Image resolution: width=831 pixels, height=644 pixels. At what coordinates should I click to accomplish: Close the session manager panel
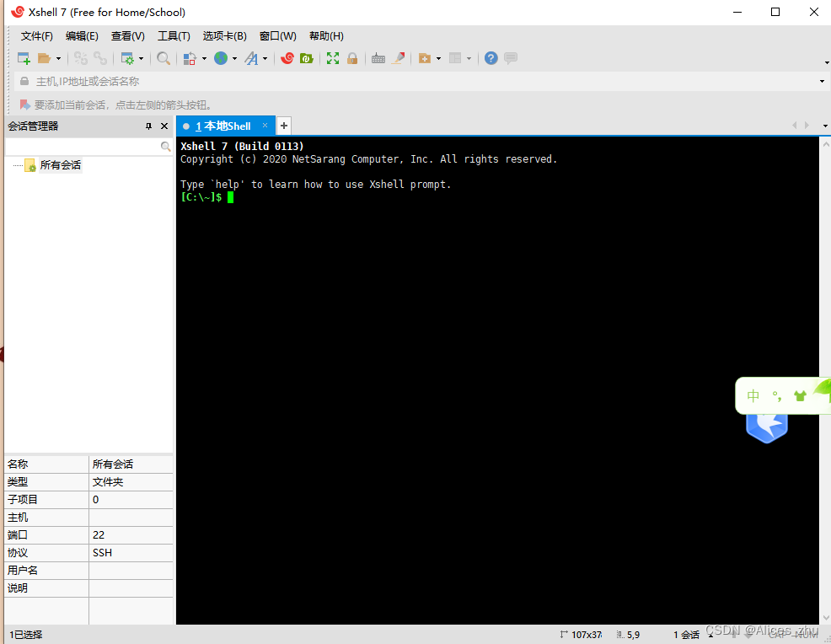164,126
